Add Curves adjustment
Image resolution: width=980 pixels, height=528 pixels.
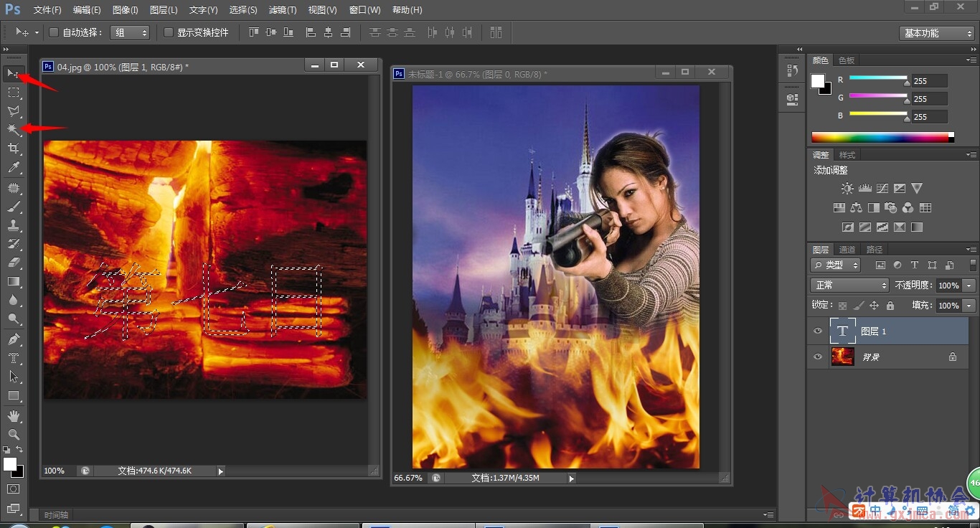pos(882,189)
